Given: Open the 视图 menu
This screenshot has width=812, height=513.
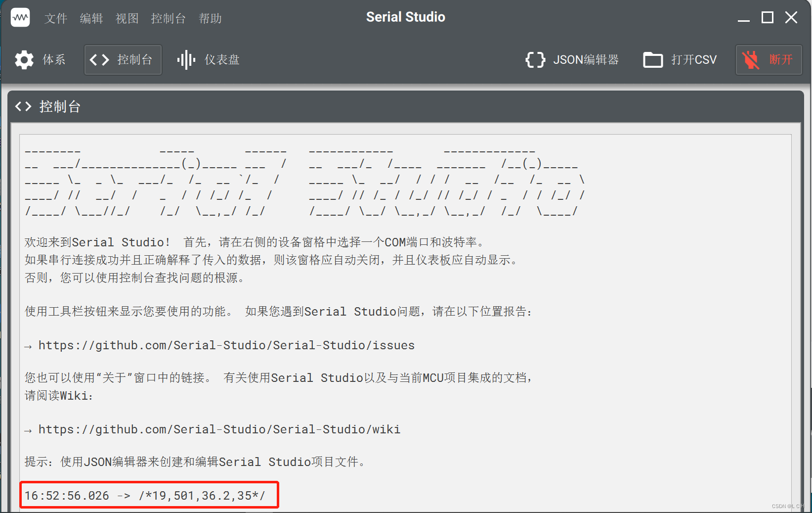Looking at the screenshot, I should click(x=127, y=18).
